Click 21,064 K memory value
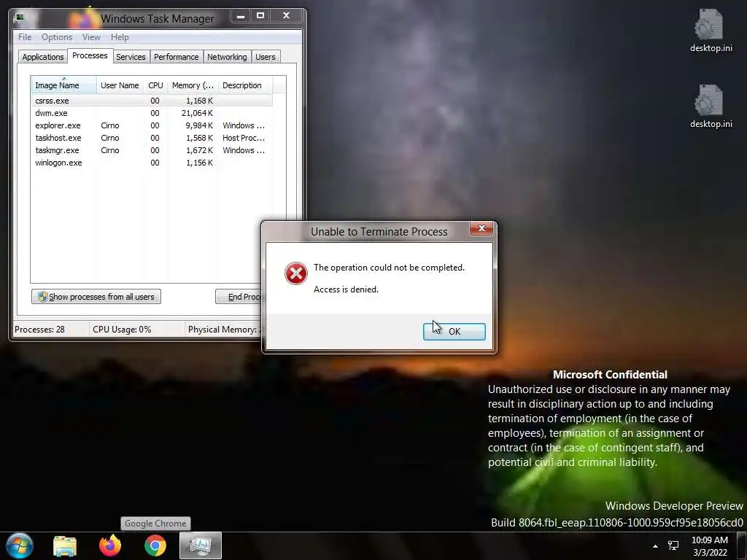Image resolution: width=747 pixels, height=560 pixels. click(x=197, y=113)
